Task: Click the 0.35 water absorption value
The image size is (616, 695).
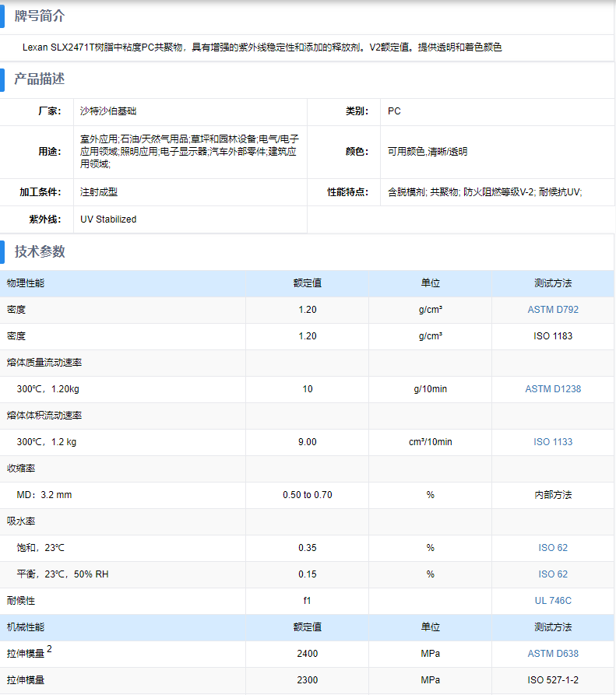Action: pyautogui.click(x=308, y=548)
